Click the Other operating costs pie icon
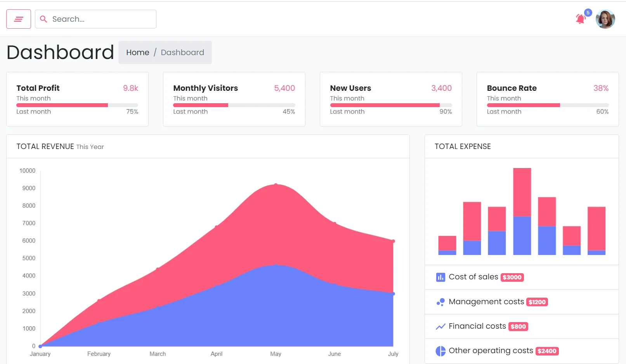The image size is (626, 364). click(x=440, y=351)
